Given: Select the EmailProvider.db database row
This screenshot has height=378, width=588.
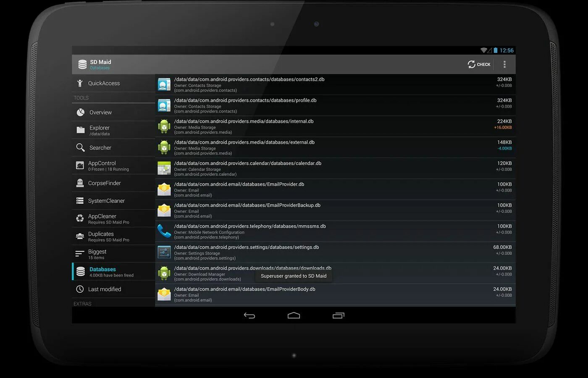Looking at the screenshot, I should [335, 189].
